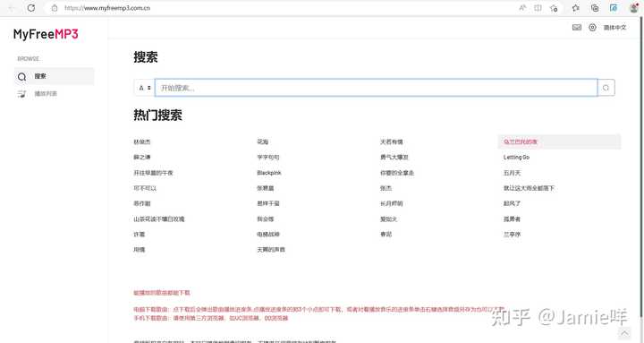Viewport: 644px width, 343px height.
Task: Click hot search Blackpink
Action: tap(269, 173)
